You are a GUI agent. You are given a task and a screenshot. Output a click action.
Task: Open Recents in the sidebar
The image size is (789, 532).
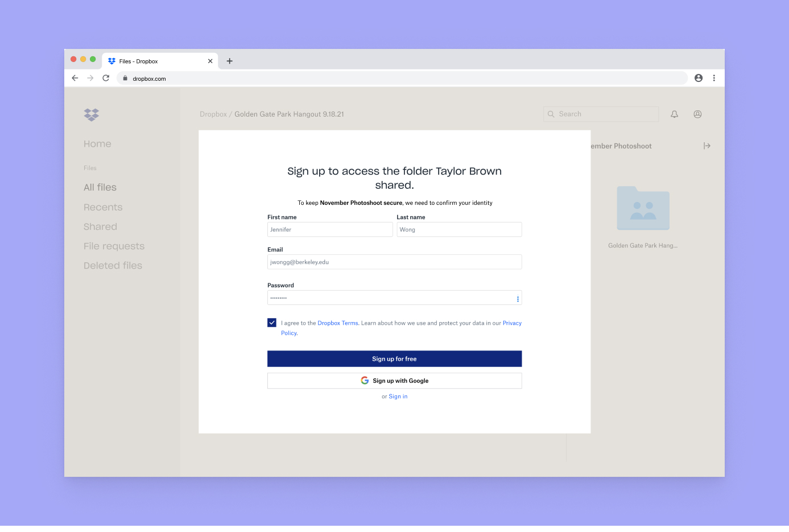pyautogui.click(x=103, y=207)
